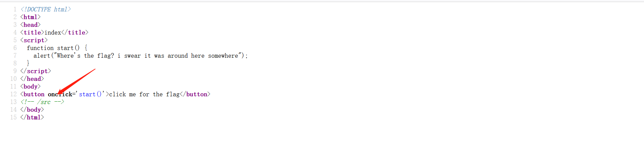Image resolution: width=644 pixels, height=153 pixels.
Task: Click the alert message string
Action: point(148,56)
